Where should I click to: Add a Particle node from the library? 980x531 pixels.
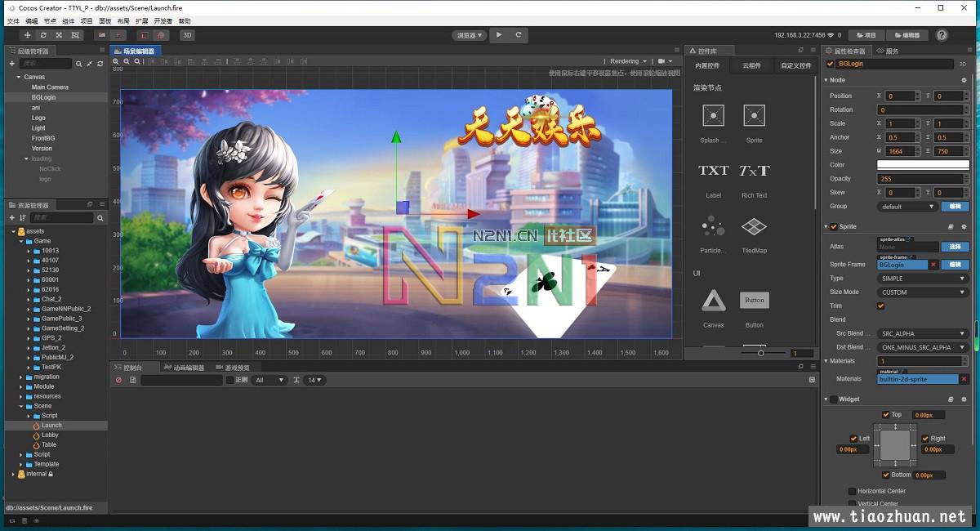(713, 225)
